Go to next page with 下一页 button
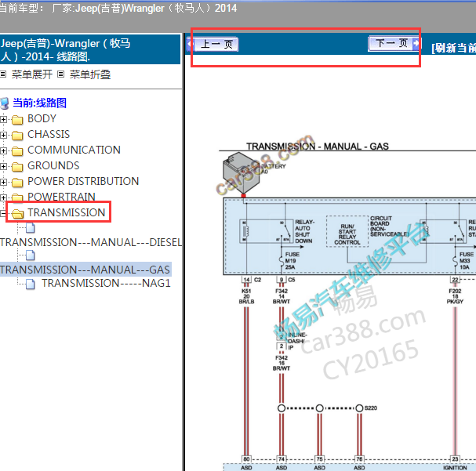The image size is (476, 471). [x=394, y=43]
